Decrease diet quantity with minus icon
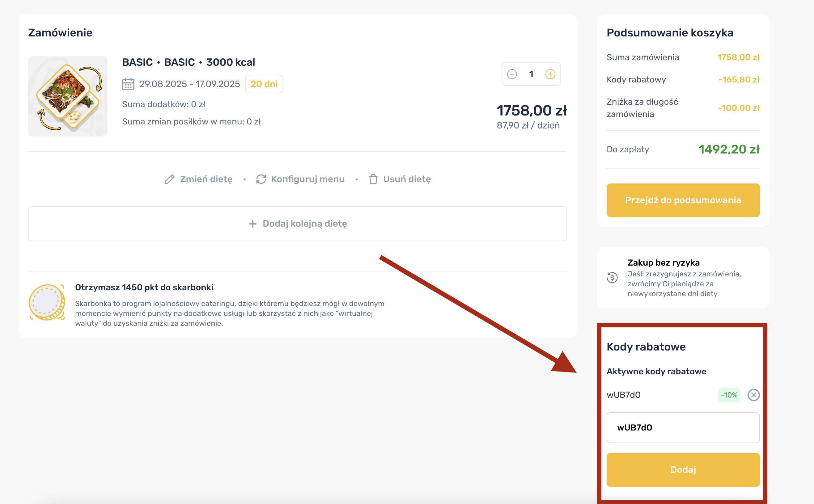The width and height of the screenshot is (814, 504). (x=512, y=74)
